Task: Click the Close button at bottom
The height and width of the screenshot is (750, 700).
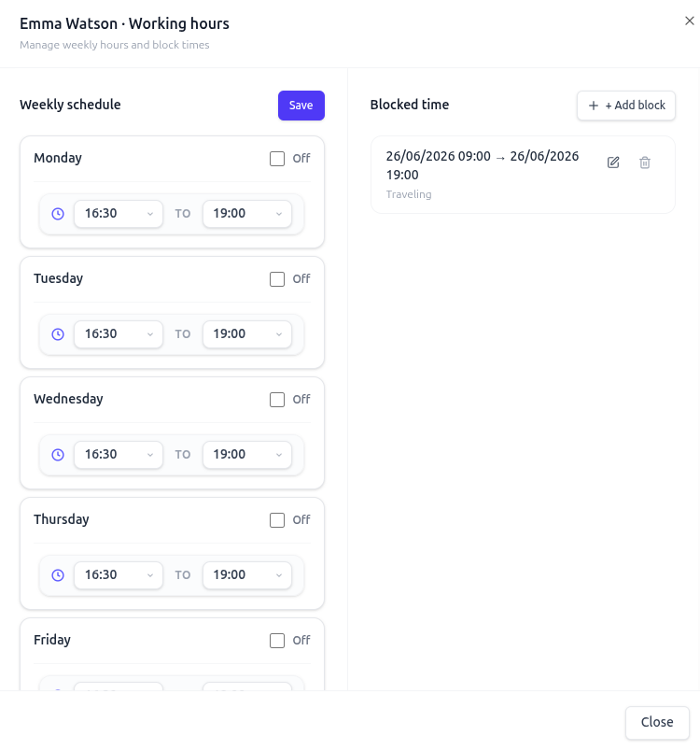Action: (657, 722)
